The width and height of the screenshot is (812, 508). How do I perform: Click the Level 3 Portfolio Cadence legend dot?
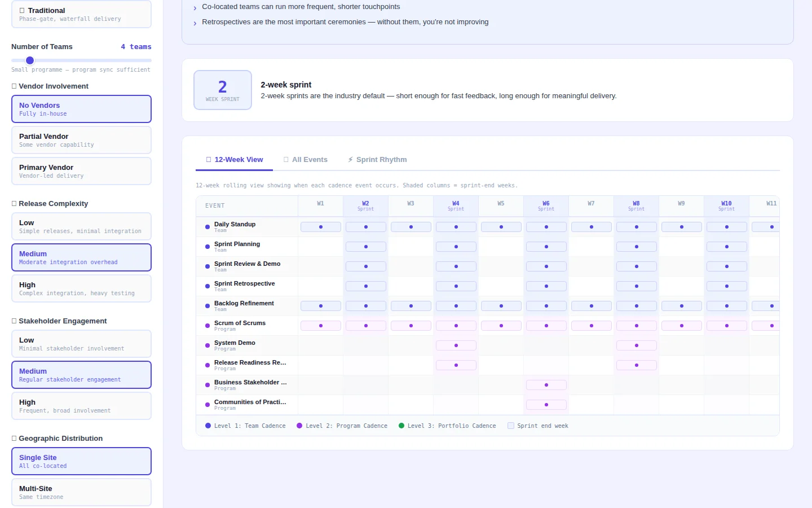(x=401, y=426)
